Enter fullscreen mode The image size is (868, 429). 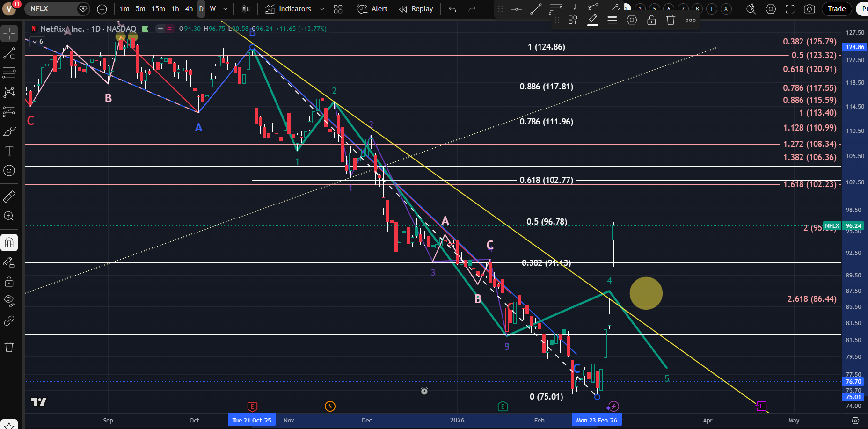[790, 9]
